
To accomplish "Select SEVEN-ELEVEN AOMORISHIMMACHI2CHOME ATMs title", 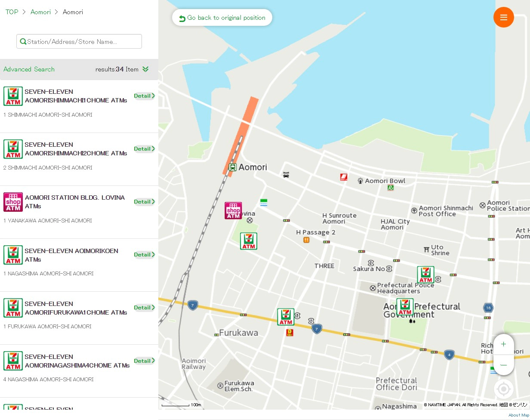I will (76, 149).
